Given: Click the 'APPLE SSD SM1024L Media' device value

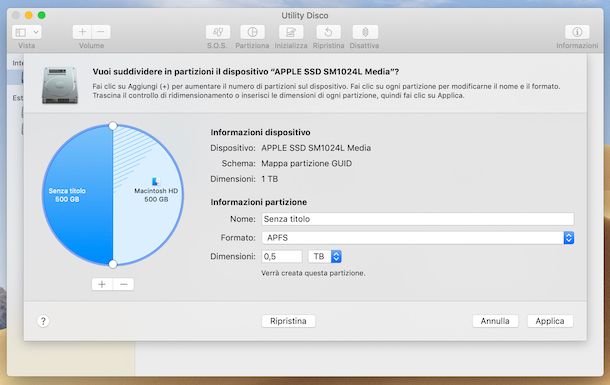Looking at the screenshot, I should (x=316, y=148).
